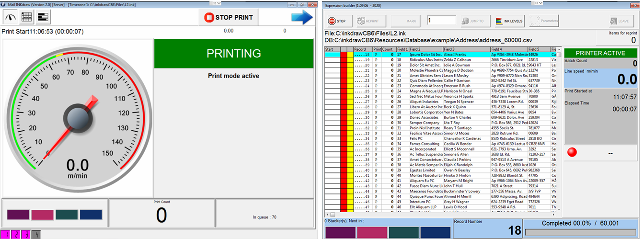Viewport: 644px width, 239px height.
Task: Click the Field 3 column header
Action: point(466,49)
